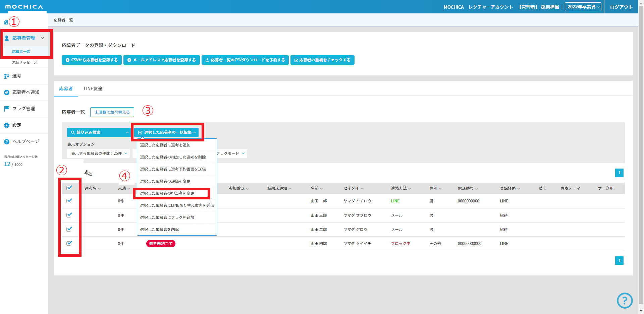This screenshot has width=644, height=314.
Task: Click the 応募者へ通知 paper plane icon
Action: click(x=7, y=92)
